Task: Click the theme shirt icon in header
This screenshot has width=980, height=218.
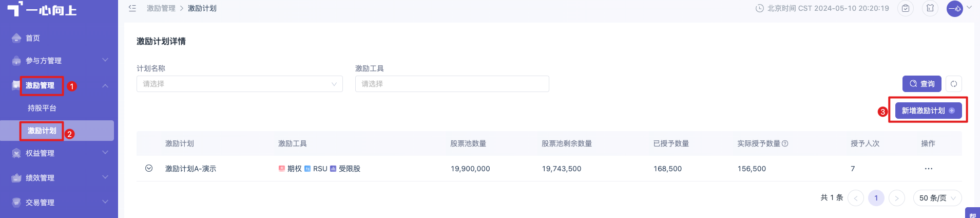Action: click(x=930, y=8)
